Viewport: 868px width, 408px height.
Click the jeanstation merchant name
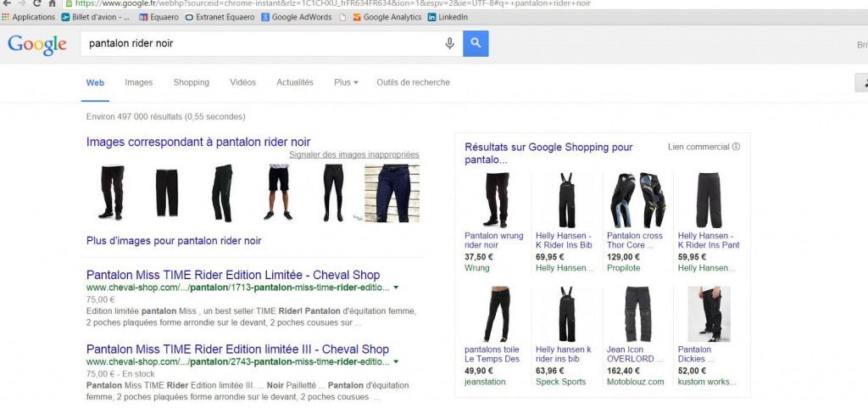pyautogui.click(x=485, y=382)
